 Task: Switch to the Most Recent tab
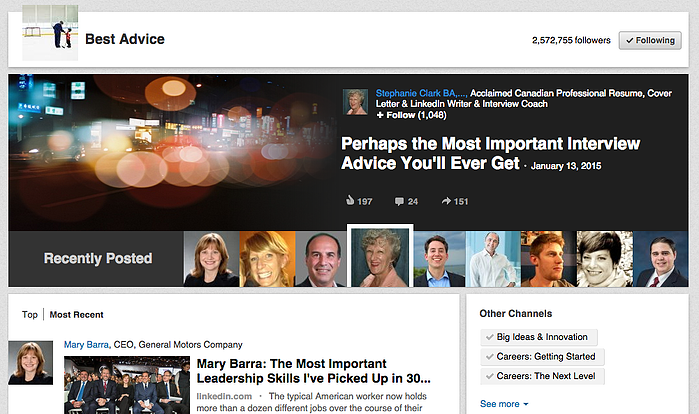(x=76, y=315)
